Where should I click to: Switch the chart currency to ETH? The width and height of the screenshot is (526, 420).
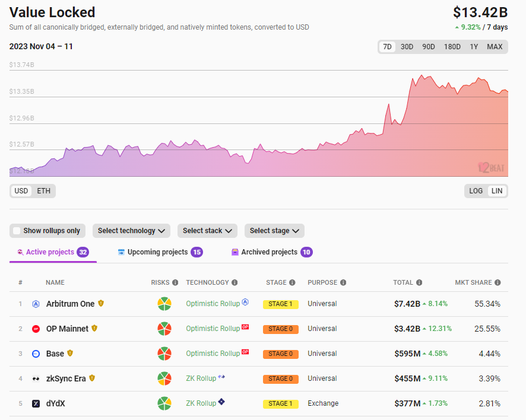43,191
